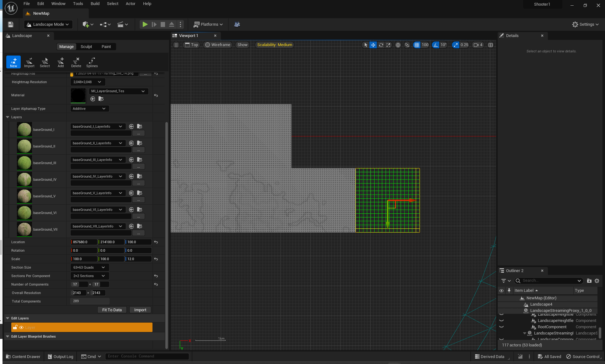Open the Output Log panel
Screen dimensions: 605x364
(60, 356)
